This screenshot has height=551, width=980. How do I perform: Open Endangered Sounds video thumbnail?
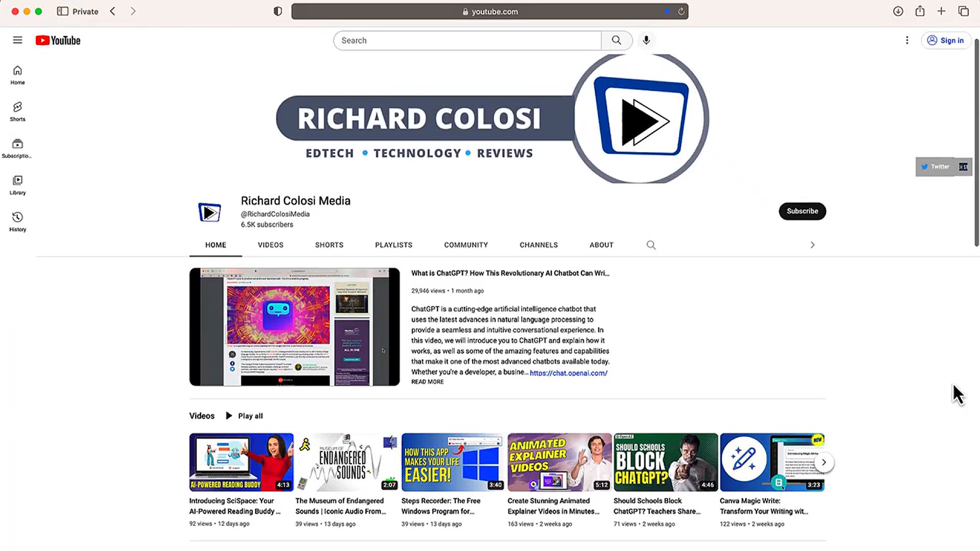coord(347,462)
